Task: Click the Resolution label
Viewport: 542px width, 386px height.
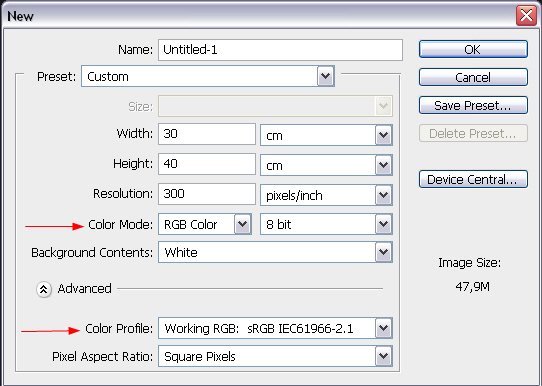Action: point(123,194)
